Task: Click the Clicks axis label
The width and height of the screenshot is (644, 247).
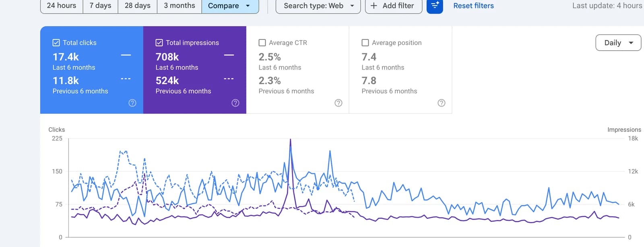Action: (x=57, y=130)
